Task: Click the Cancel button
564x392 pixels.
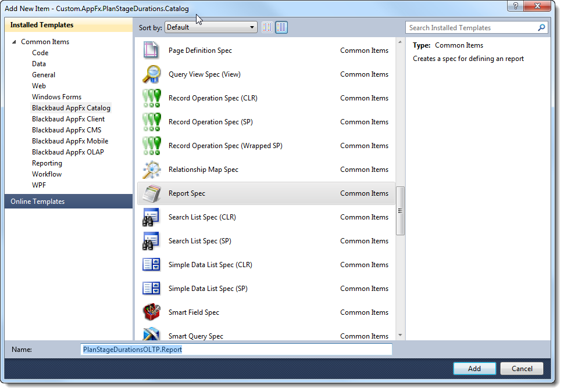Action: click(x=522, y=369)
